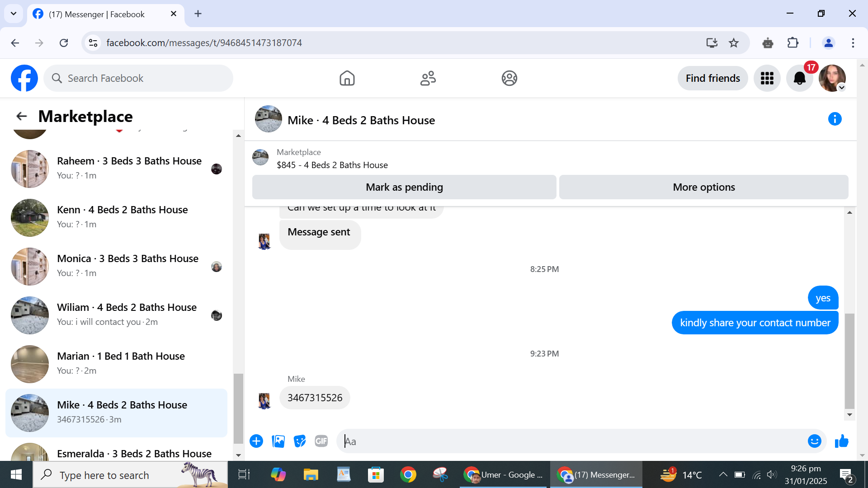The height and width of the screenshot is (488, 868).
Task: Click the message 3467315526
Action: 315,398
